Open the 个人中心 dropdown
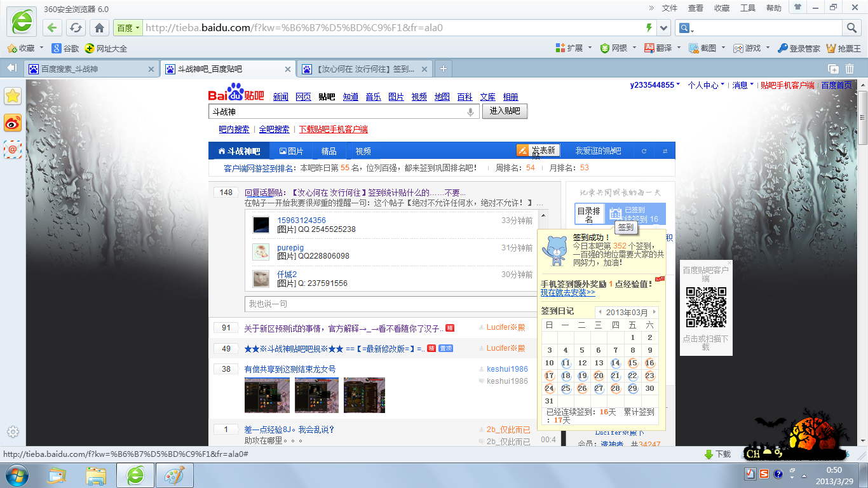868x488 pixels. coord(705,85)
